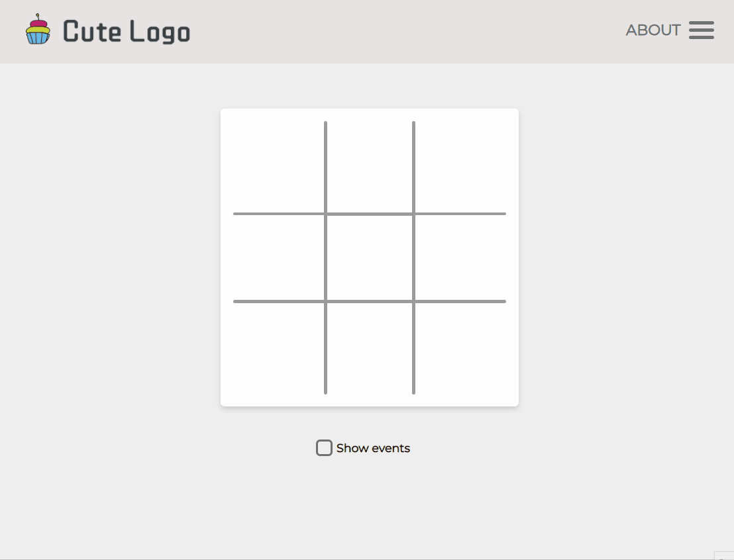Click the bottom-right grid cell
Viewport: 734px width, 560px height.
click(x=460, y=348)
